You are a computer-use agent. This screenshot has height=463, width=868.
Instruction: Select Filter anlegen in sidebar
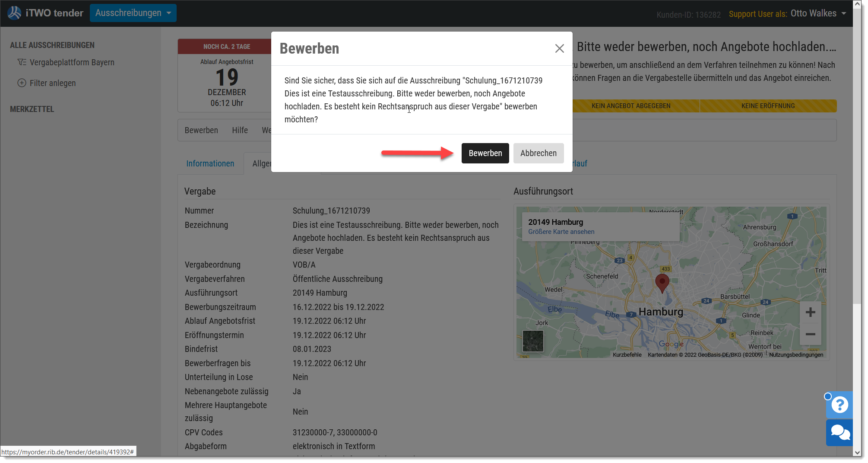click(x=53, y=83)
